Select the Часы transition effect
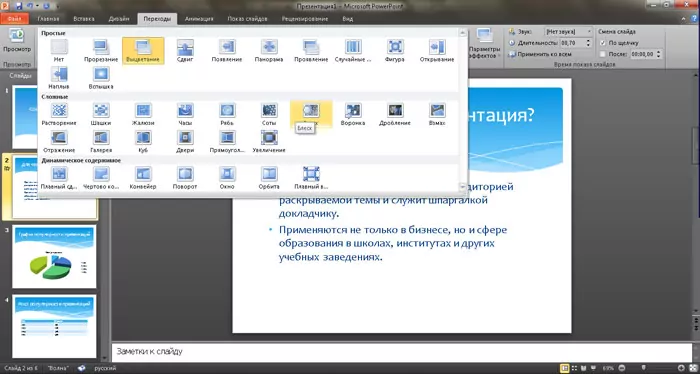Image resolution: width=700 pixels, height=374 pixels. tap(185, 114)
